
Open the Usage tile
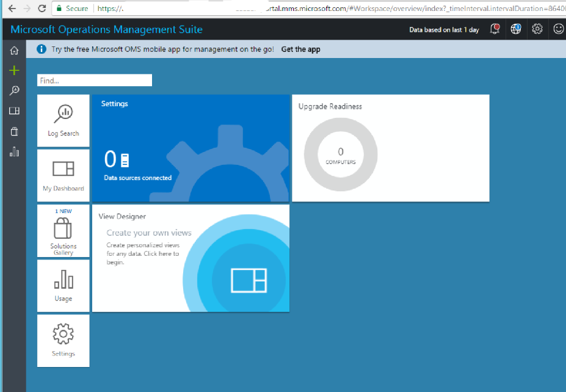click(x=63, y=286)
